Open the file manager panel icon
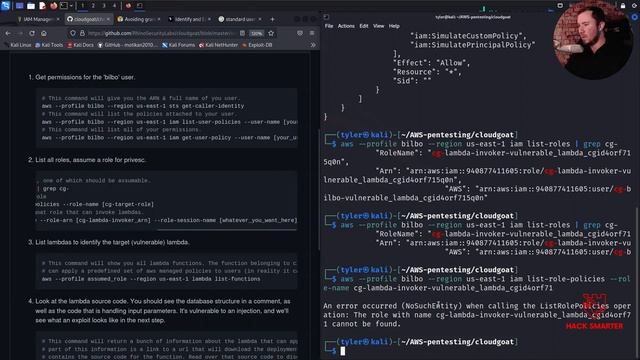Screen dimensions: 640x360 coord(31,6)
